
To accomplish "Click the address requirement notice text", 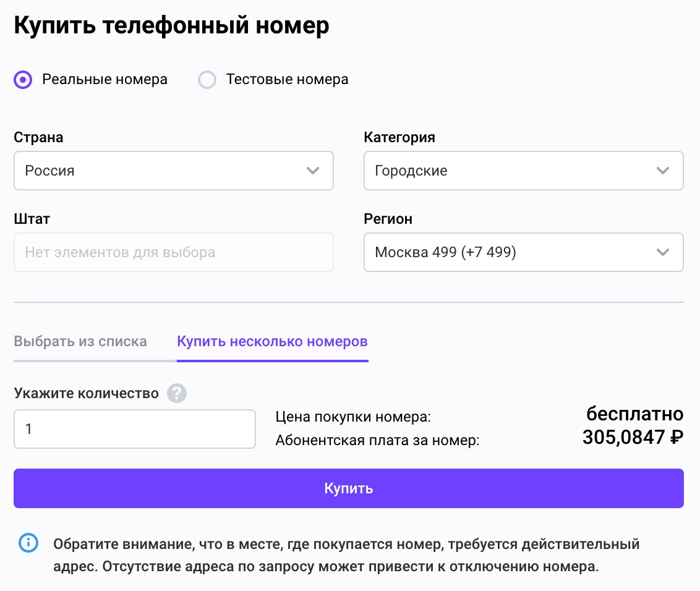I will pyautogui.click(x=346, y=556).
